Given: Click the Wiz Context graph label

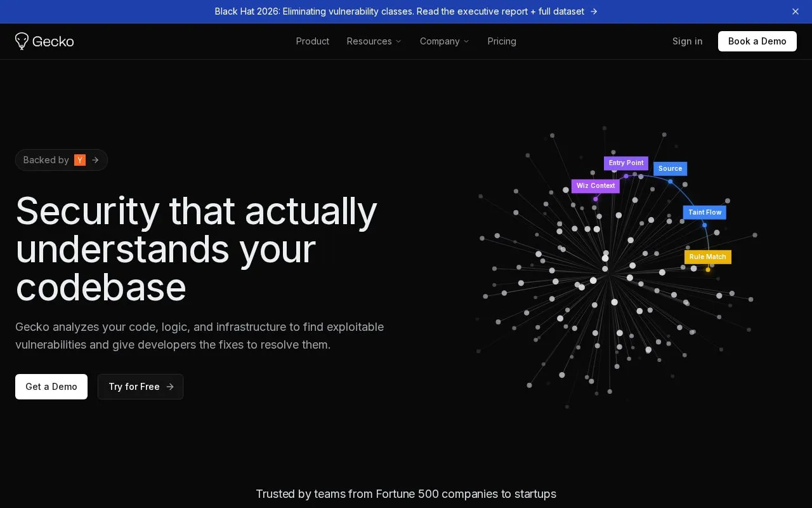Looking at the screenshot, I should pos(596,186).
